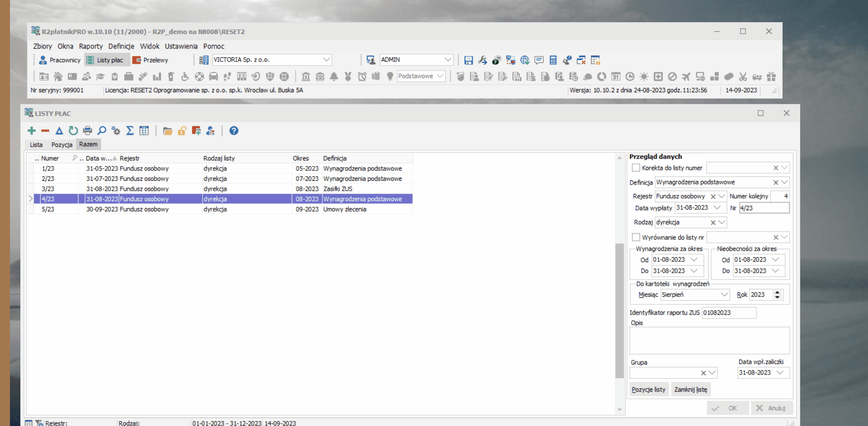
Task: Open help with blue question mark icon
Action: click(x=234, y=131)
